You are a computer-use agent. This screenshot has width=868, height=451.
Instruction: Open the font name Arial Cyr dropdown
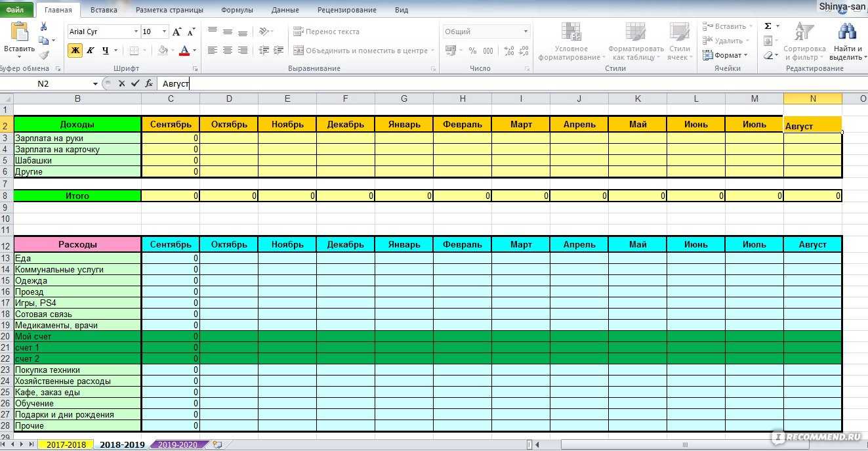(136, 32)
